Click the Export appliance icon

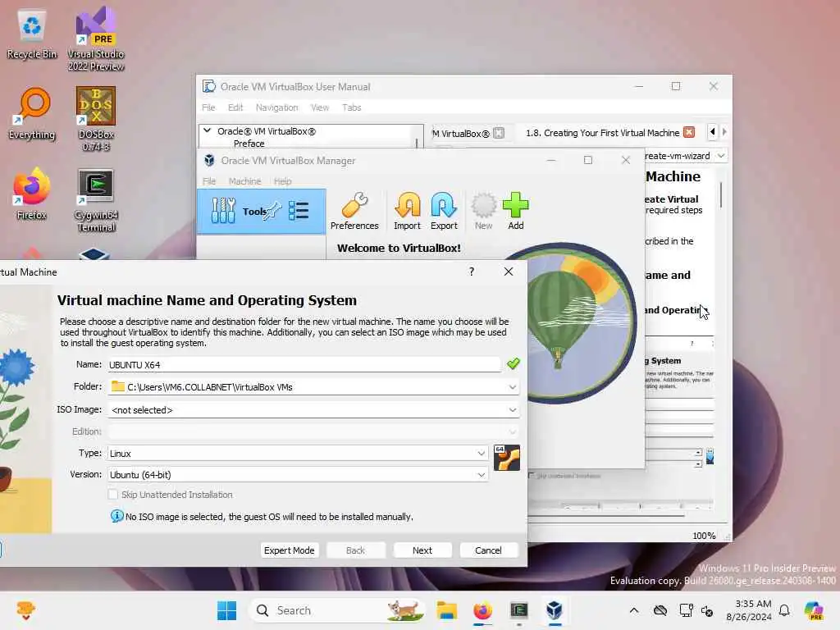click(x=444, y=211)
